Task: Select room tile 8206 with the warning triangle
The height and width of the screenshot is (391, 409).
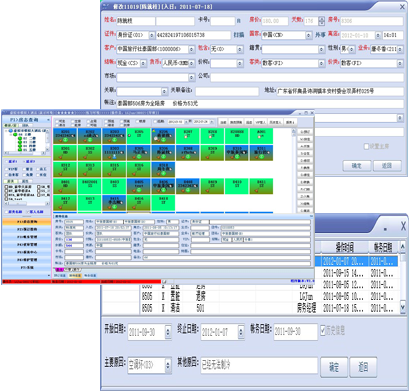Action: [x=163, y=136]
